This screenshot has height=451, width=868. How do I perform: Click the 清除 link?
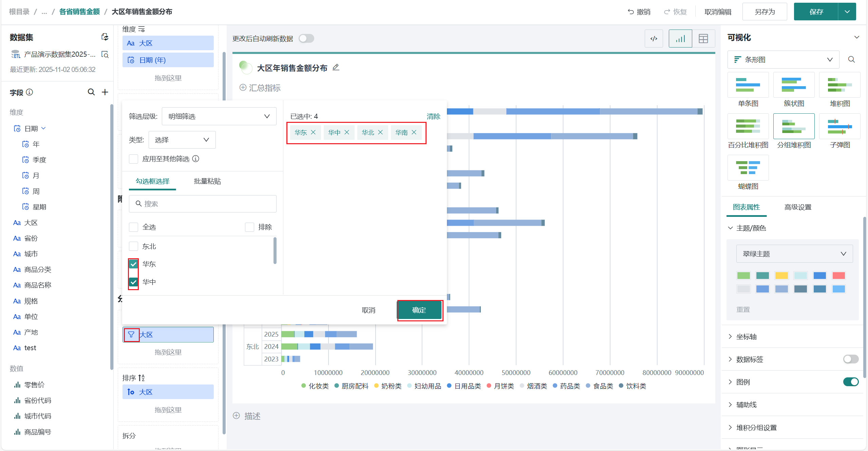(433, 116)
